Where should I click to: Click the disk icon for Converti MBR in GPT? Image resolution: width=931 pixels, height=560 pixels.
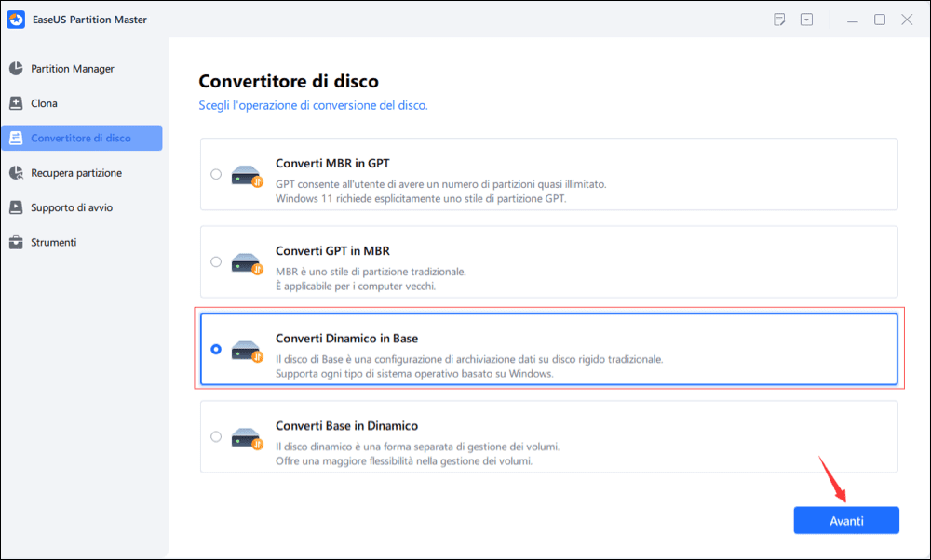coord(247,176)
